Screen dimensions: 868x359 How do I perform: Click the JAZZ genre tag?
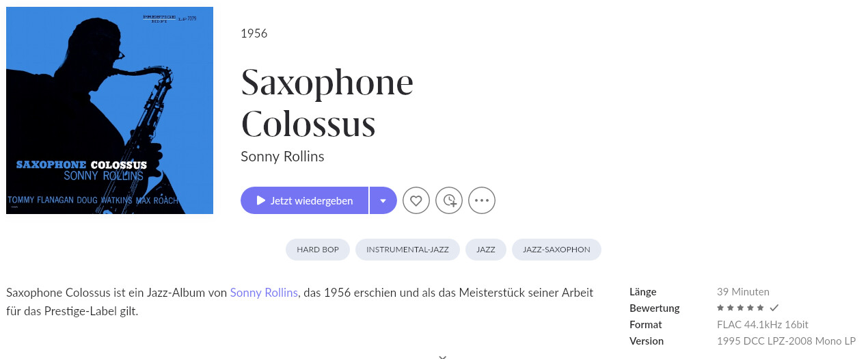[485, 250]
